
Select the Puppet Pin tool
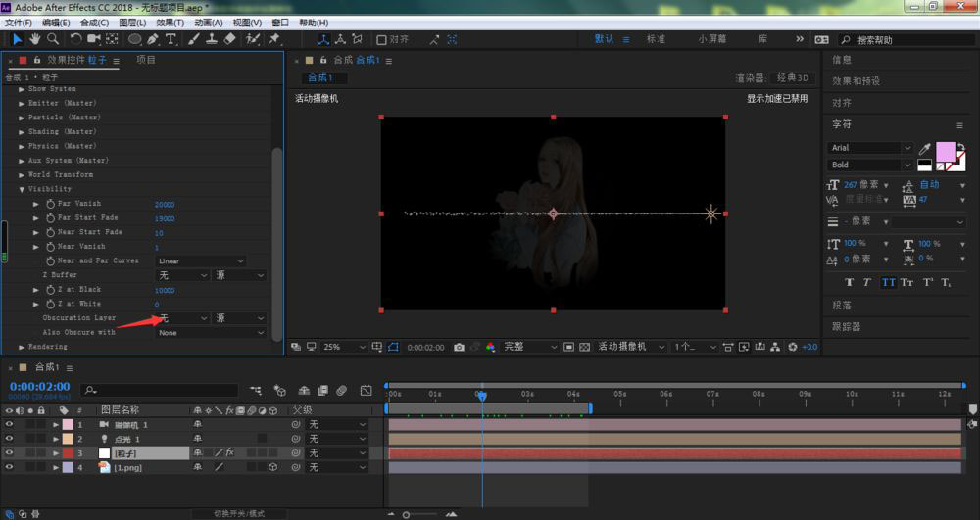[274, 39]
